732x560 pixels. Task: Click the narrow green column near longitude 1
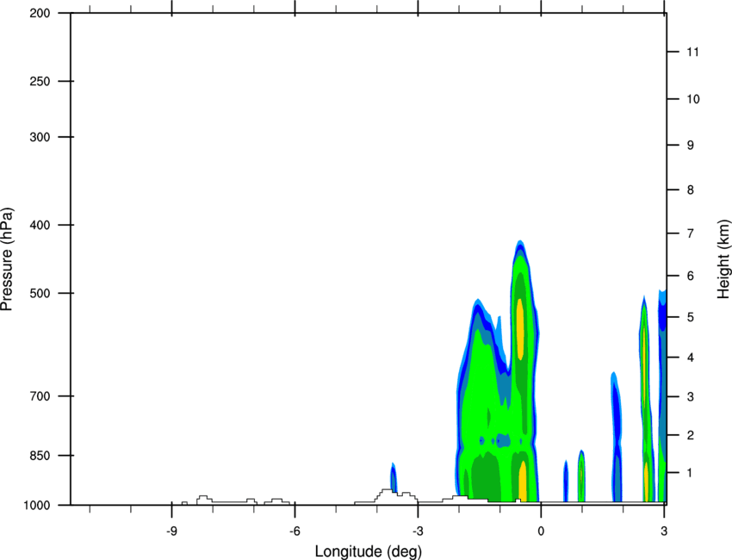581,476
